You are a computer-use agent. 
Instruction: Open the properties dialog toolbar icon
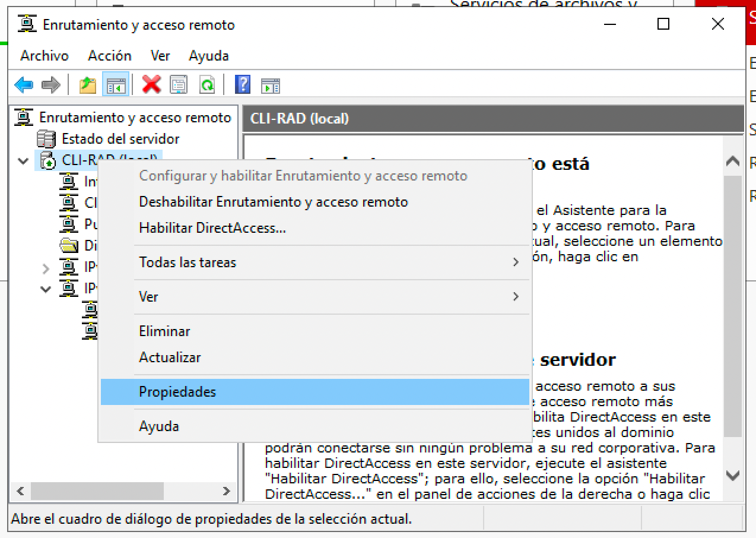click(179, 84)
